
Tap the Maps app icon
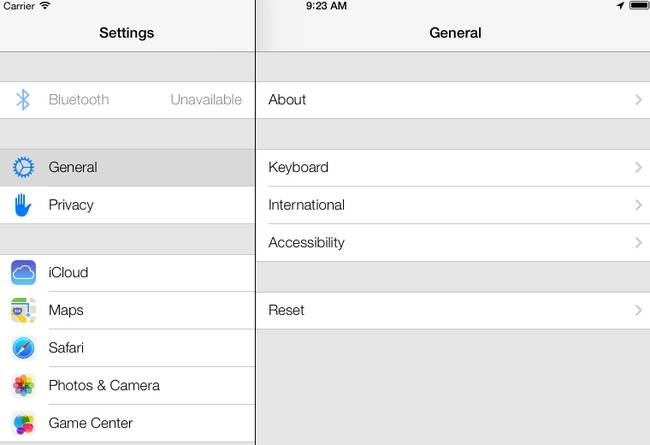point(23,310)
